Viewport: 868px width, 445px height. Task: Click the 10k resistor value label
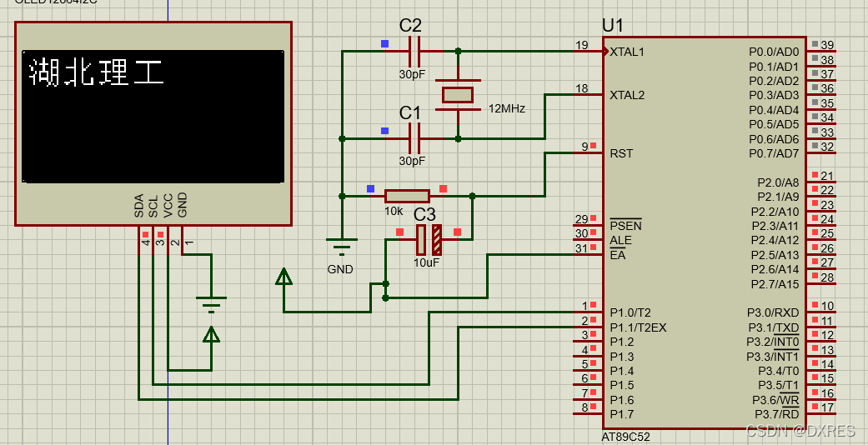394,211
